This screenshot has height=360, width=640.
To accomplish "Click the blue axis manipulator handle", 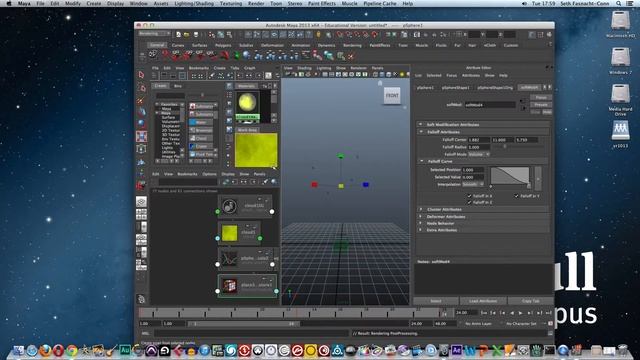I will 366,185.
